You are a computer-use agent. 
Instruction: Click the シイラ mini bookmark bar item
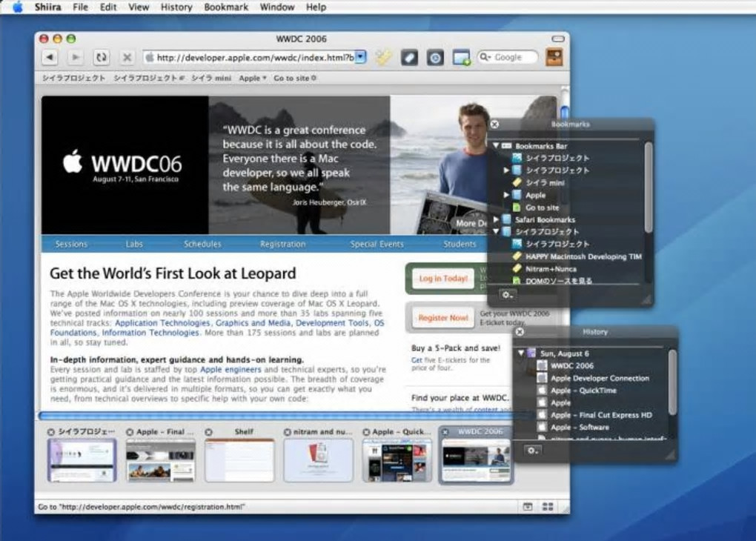211,78
